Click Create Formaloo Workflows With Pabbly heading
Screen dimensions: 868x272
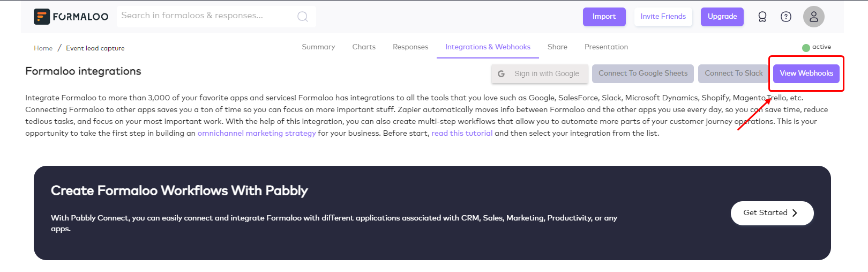179,191
